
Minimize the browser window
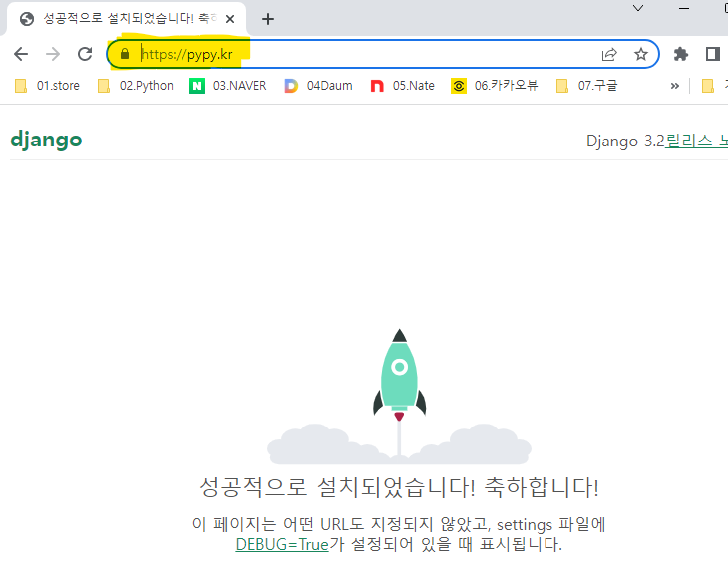(x=684, y=8)
